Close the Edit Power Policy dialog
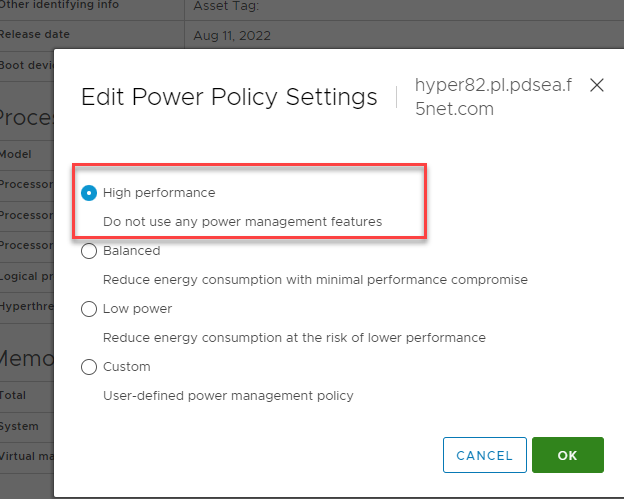The image size is (624, 499). (x=597, y=85)
